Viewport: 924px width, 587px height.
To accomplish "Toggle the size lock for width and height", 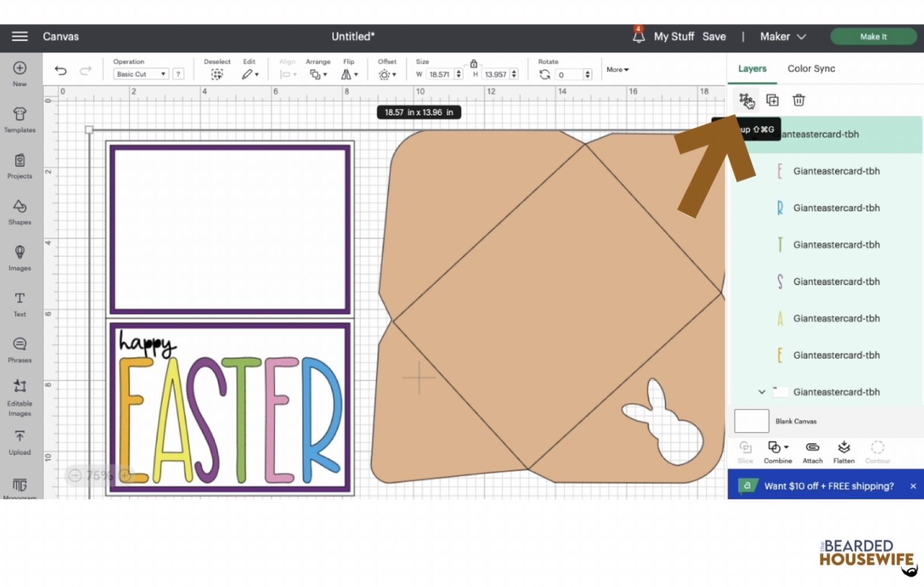I will [473, 63].
